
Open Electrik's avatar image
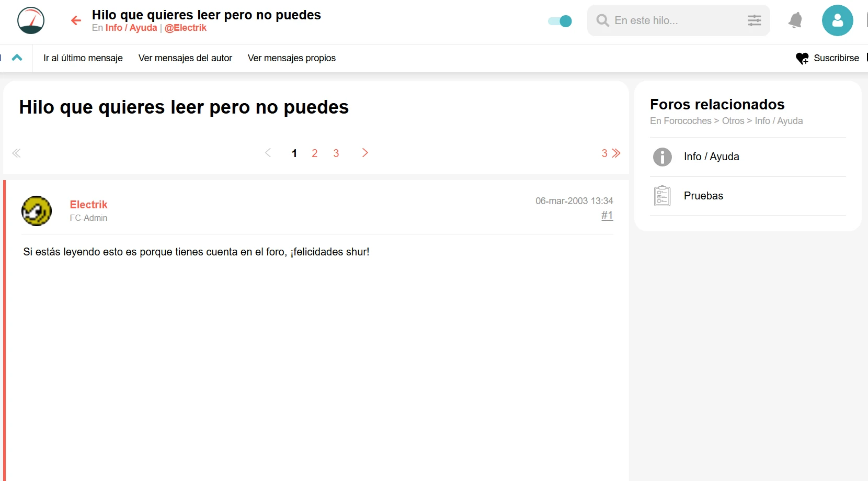pos(37,211)
